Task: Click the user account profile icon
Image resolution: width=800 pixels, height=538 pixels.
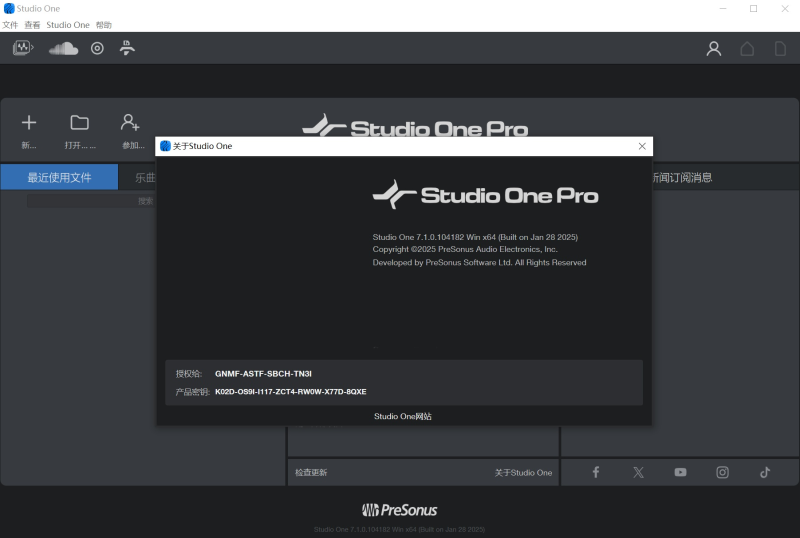Action: [x=714, y=48]
